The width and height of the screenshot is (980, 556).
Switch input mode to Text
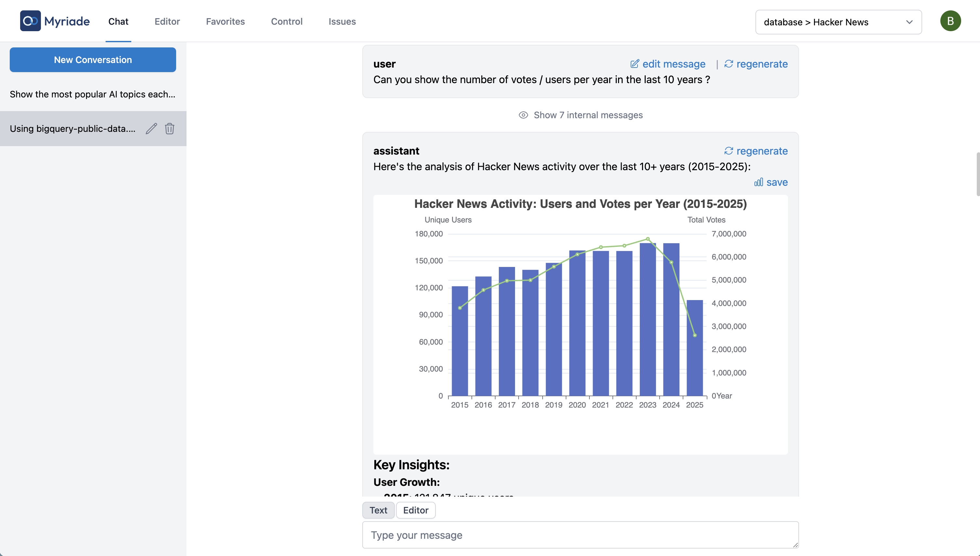click(x=378, y=510)
